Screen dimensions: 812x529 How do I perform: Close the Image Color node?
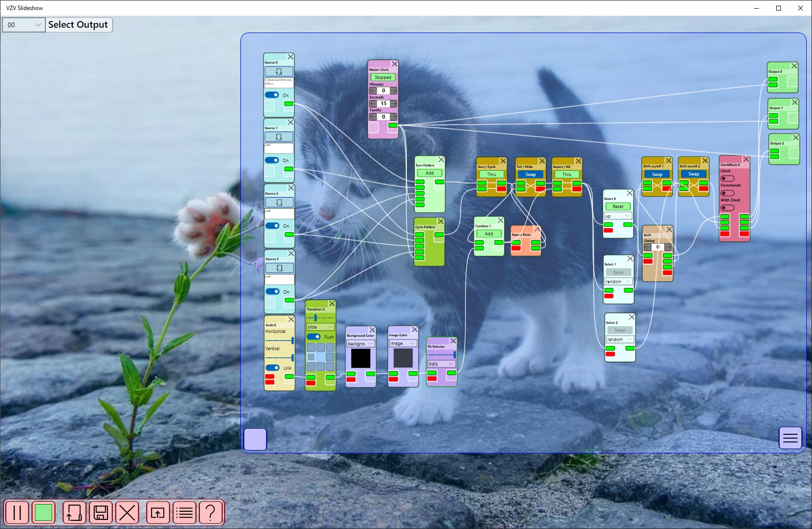(x=414, y=330)
